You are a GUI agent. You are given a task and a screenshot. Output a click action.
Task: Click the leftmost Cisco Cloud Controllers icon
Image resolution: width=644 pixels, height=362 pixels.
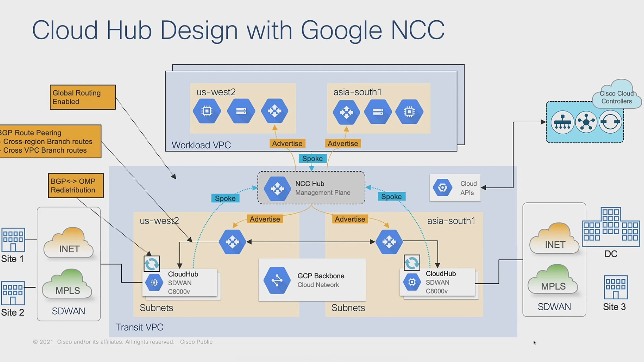pos(562,122)
